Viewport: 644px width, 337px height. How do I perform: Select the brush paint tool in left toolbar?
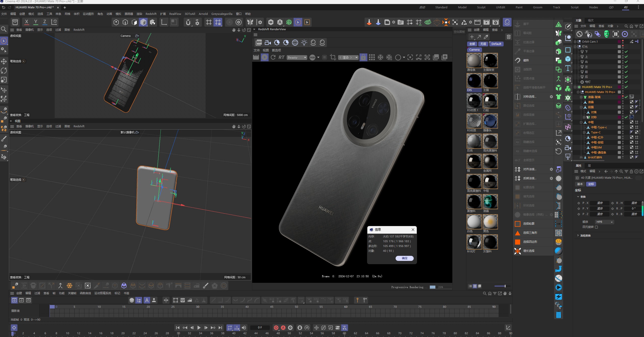pyautogui.click(x=4, y=139)
